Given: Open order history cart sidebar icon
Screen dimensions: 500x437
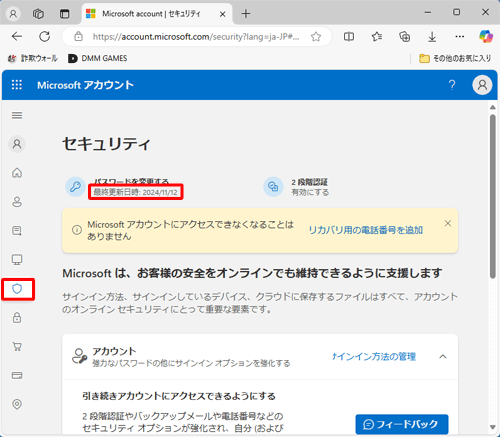Looking at the screenshot, I should (x=17, y=346).
